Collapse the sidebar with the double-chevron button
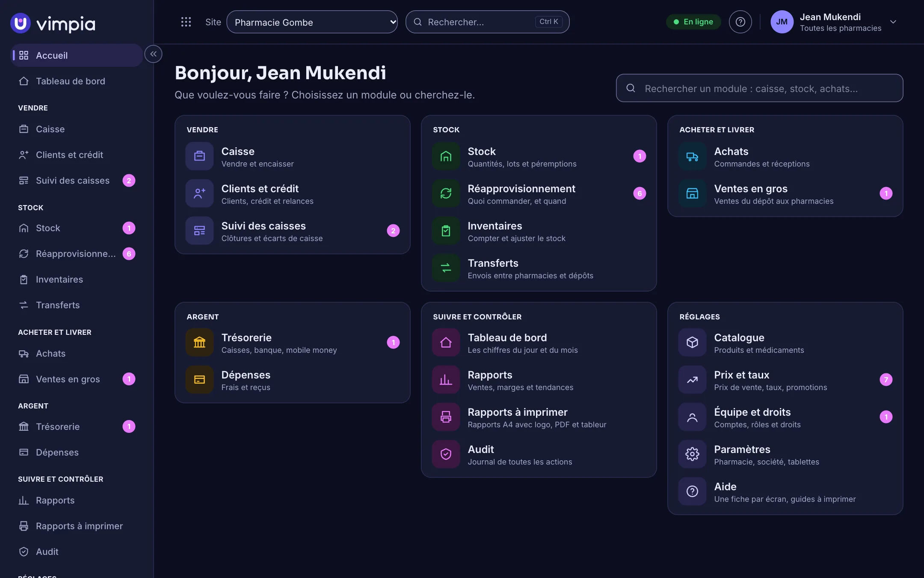 tap(153, 54)
